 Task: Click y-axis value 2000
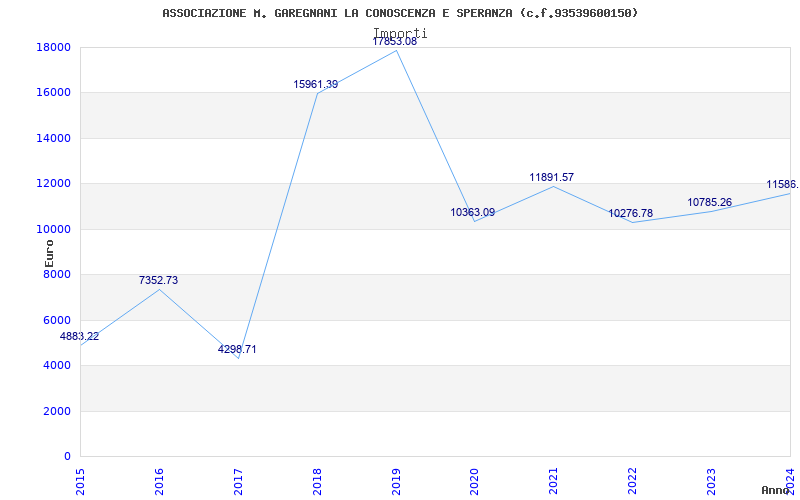coord(57,411)
